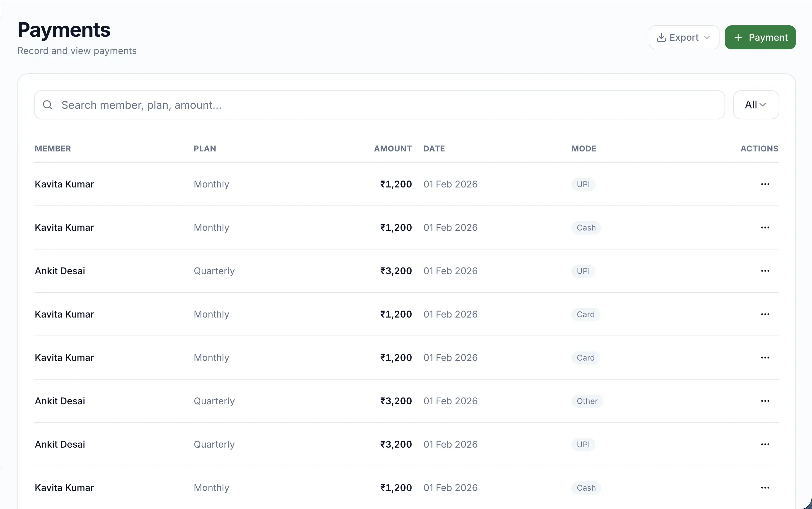Click the Cash badge on second row

coord(586,227)
